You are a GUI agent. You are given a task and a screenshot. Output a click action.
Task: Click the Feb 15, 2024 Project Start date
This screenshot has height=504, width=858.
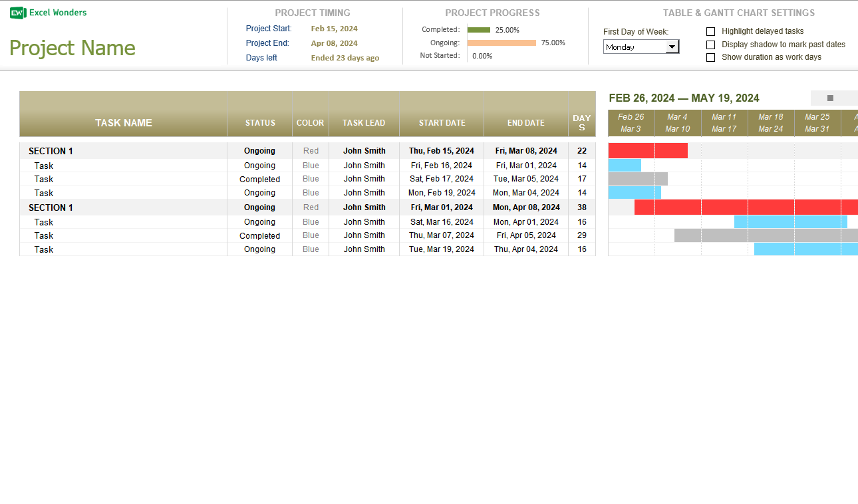tap(335, 29)
